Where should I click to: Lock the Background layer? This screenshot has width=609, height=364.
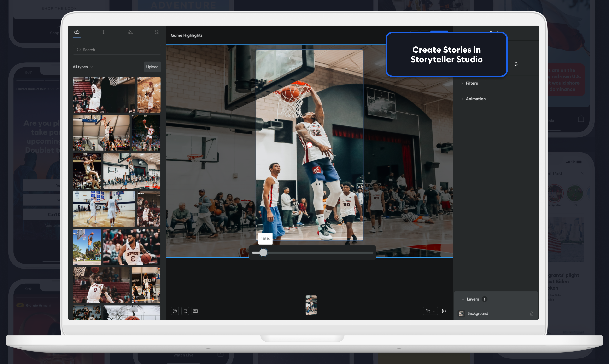(x=531, y=313)
